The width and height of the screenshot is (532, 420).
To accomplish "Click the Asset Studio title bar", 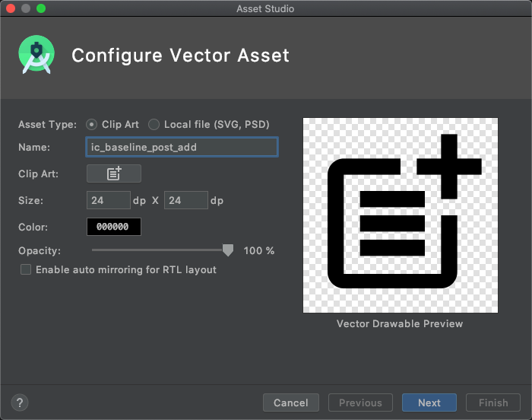I will tap(266, 8).
